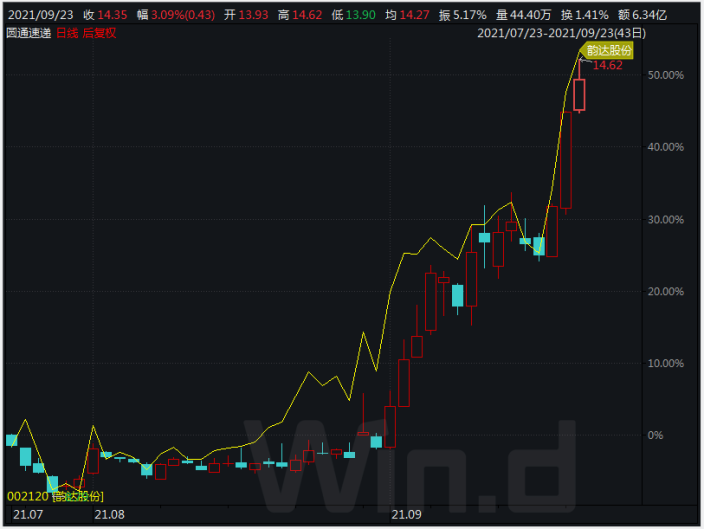Viewport: 705px width, 530px height.
Task: Click the 韵达股份 yellow tag on the line
Action: tap(610, 50)
